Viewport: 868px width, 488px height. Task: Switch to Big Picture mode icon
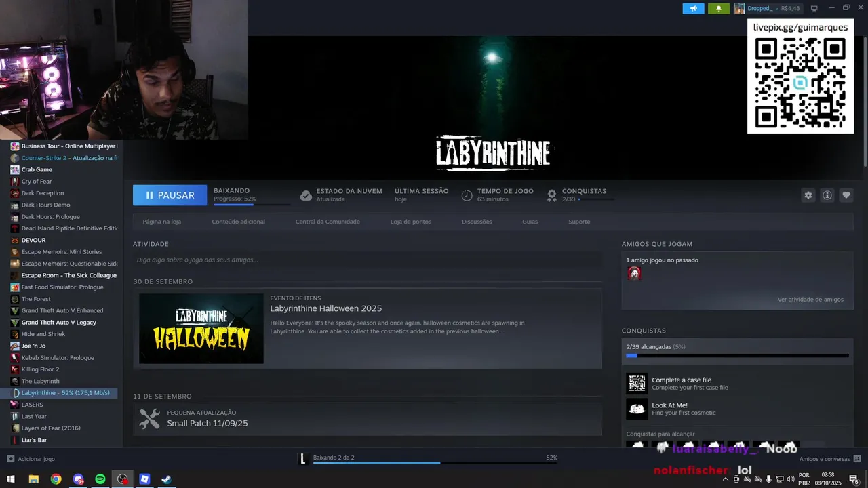click(814, 8)
